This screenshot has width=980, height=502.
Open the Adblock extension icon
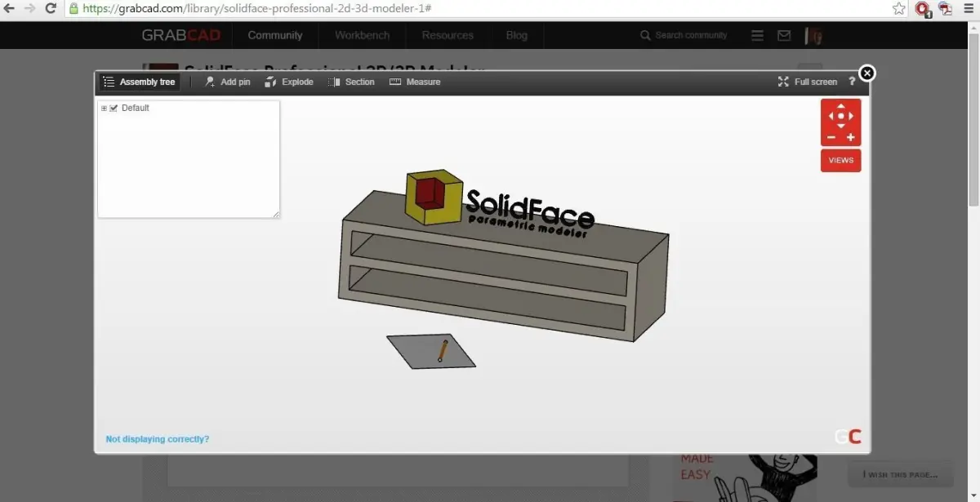923,9
